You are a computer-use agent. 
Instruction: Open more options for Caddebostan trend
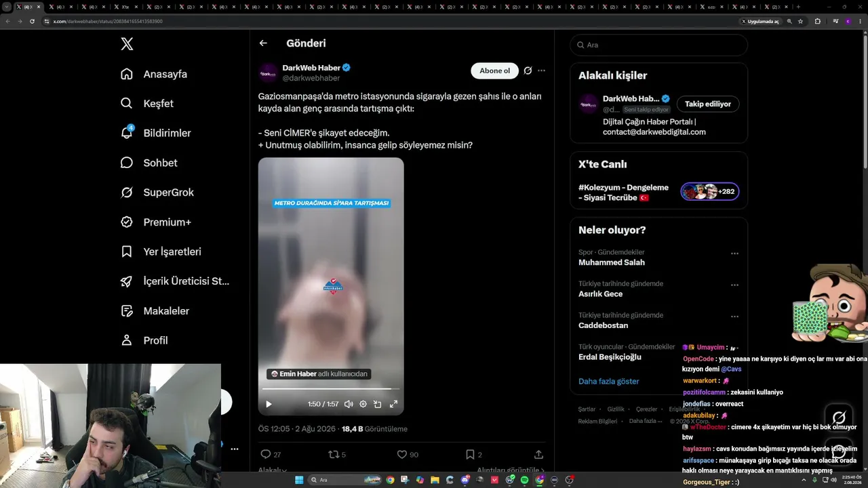pyautogui.click(x=734, y=317)
